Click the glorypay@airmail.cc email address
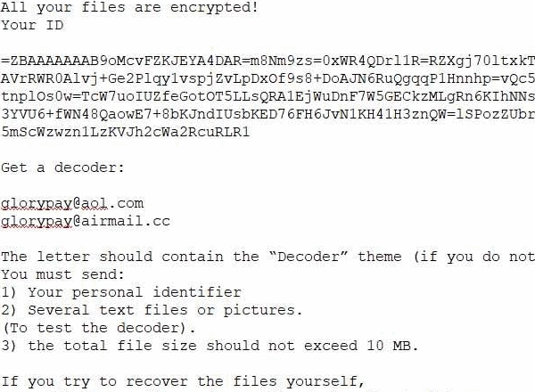This screenshot has height=392, width=535. (86, 221)
